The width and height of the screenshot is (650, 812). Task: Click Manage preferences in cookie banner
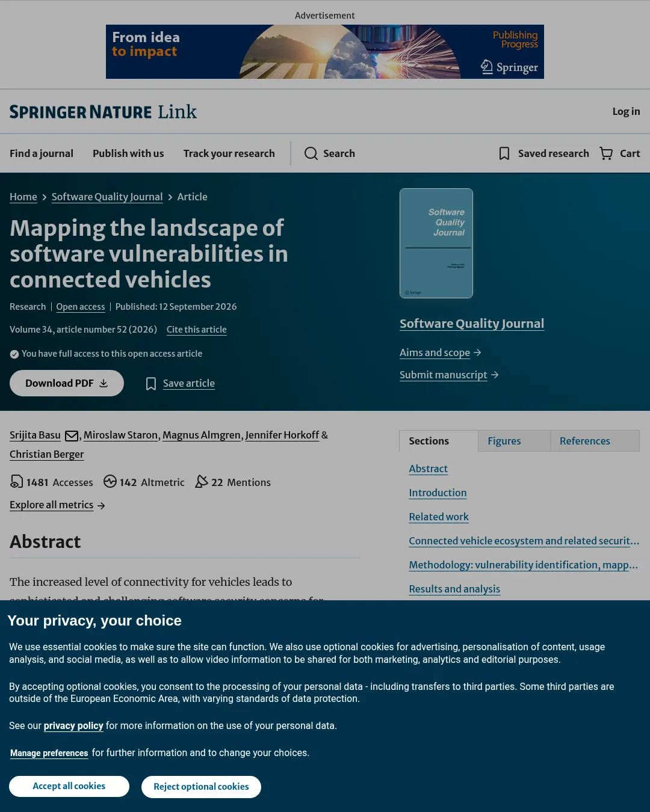pos(49,753)
